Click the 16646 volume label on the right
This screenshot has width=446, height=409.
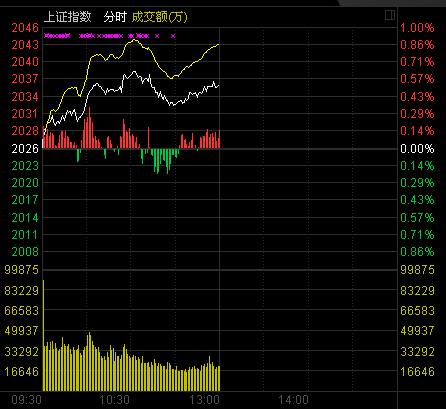tap(417, 372)
